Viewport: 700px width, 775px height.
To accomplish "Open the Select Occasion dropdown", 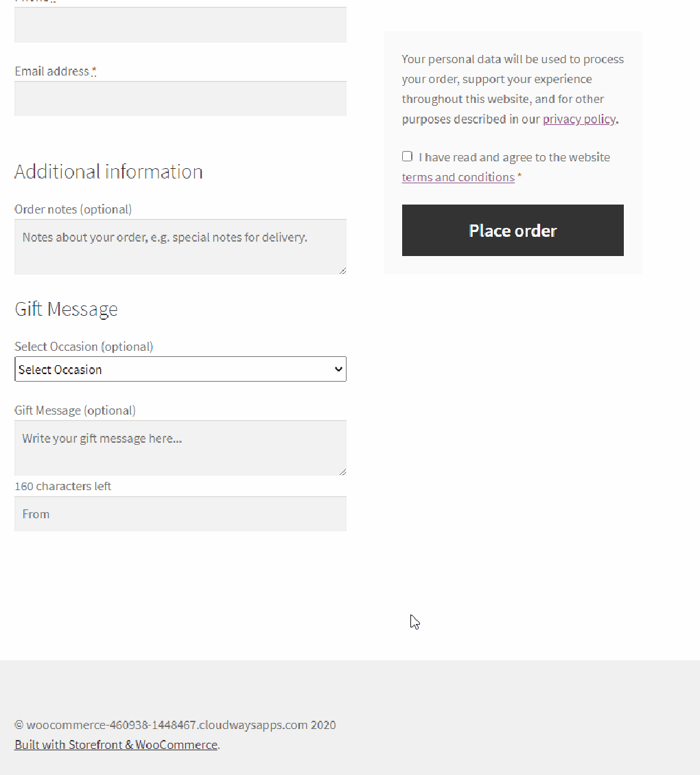I will pos(180,369).
